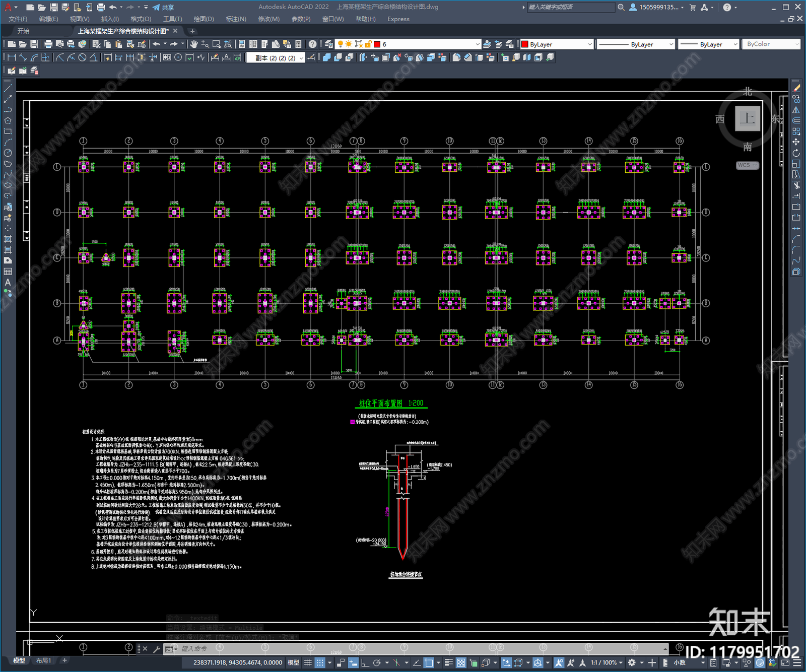Select the Line tool in the Draw toolbar
806x672 pixels.
pos(8,88)
